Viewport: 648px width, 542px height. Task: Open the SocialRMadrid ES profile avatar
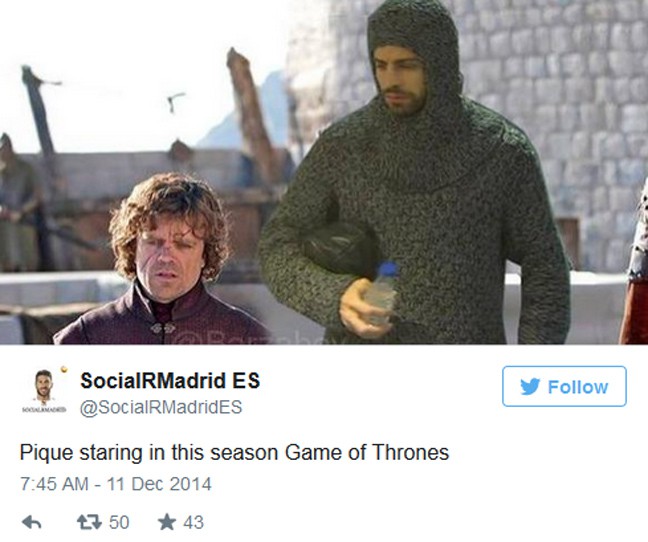point(44,386)
